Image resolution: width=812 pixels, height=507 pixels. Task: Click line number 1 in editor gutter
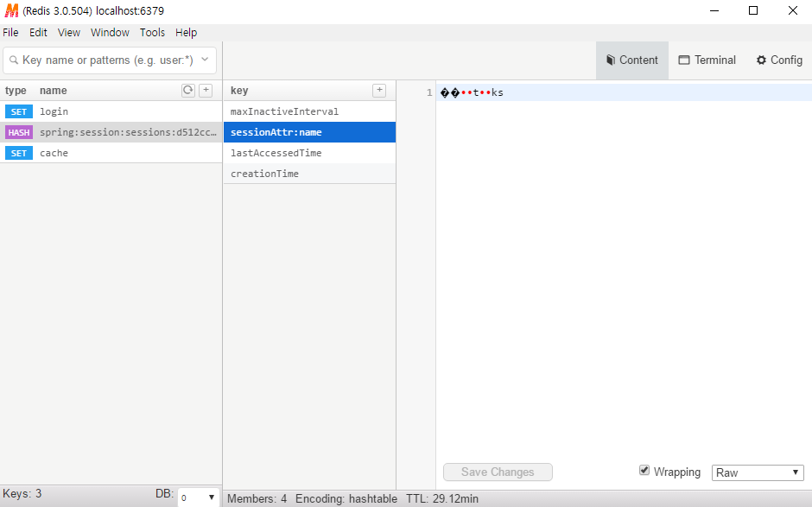pyautogui.click(x=429, y=92)
